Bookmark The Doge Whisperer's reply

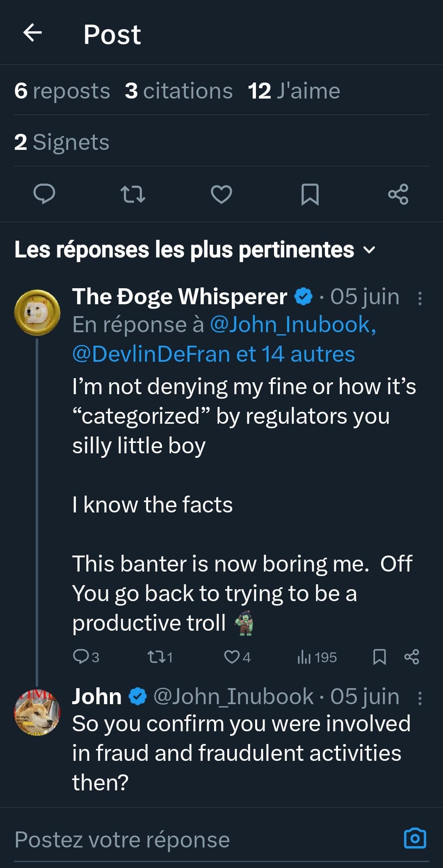(x=379, y=657)
